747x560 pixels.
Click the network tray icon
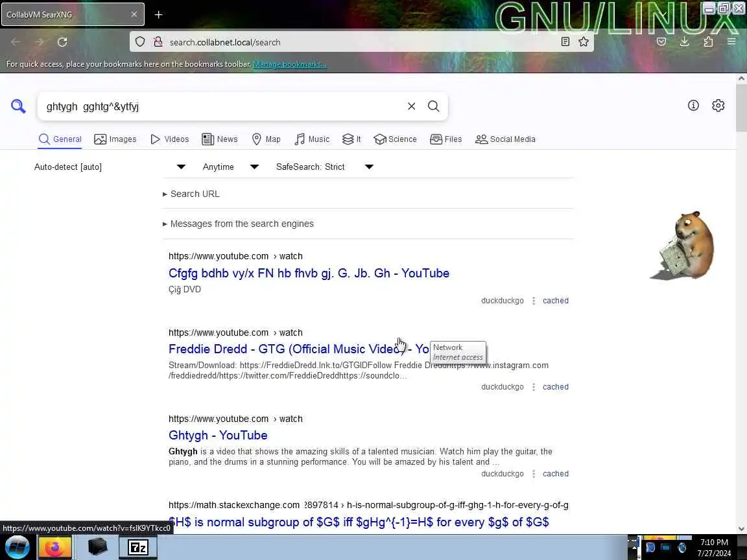point(665,548)
